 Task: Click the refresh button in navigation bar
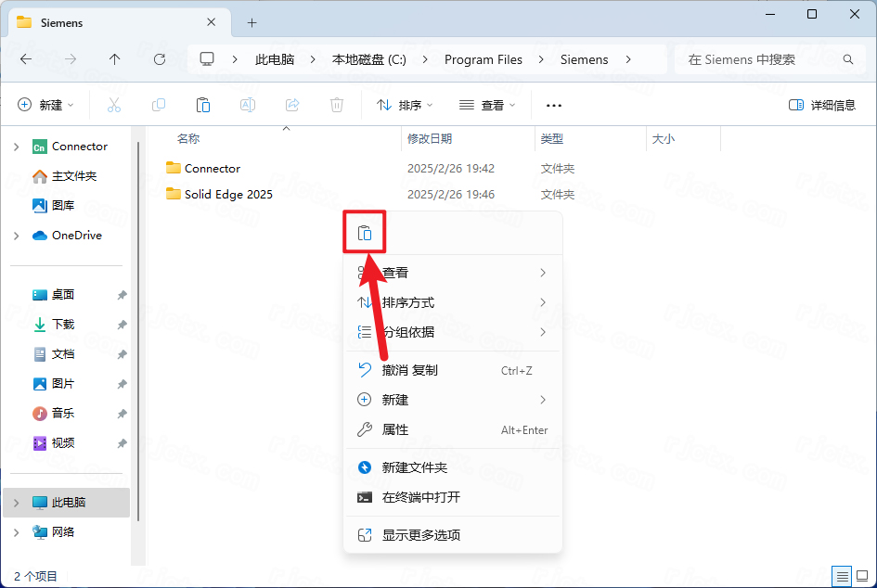160,59
